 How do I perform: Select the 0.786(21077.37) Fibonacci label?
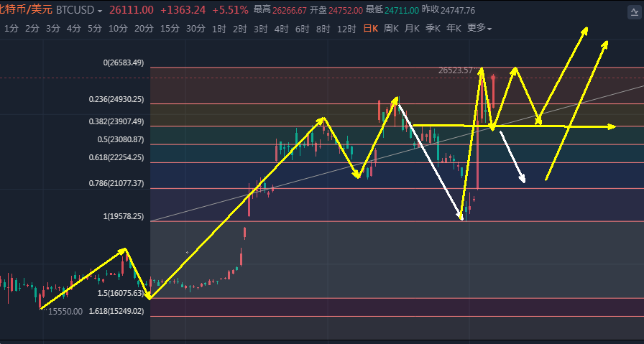[x=116, y=184]
